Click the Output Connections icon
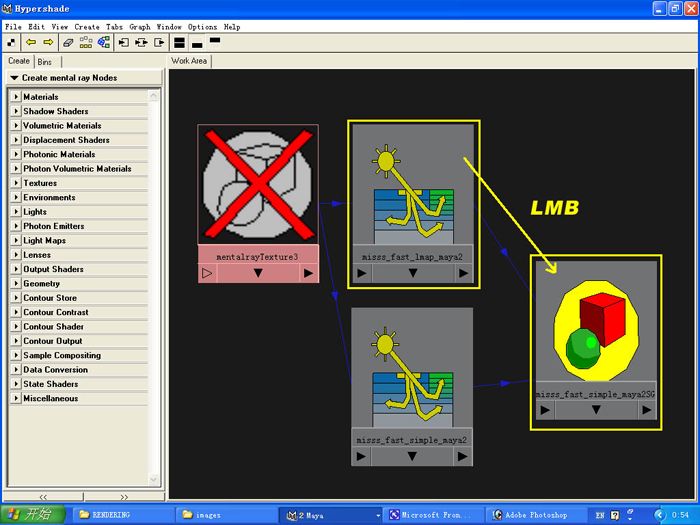The image size is (700, 525). (159, 43)
